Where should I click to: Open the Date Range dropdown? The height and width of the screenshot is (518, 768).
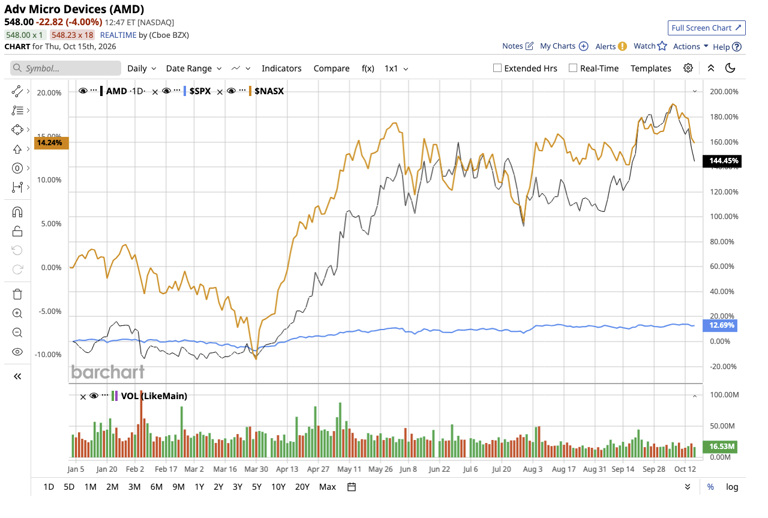tap(194, 69)
